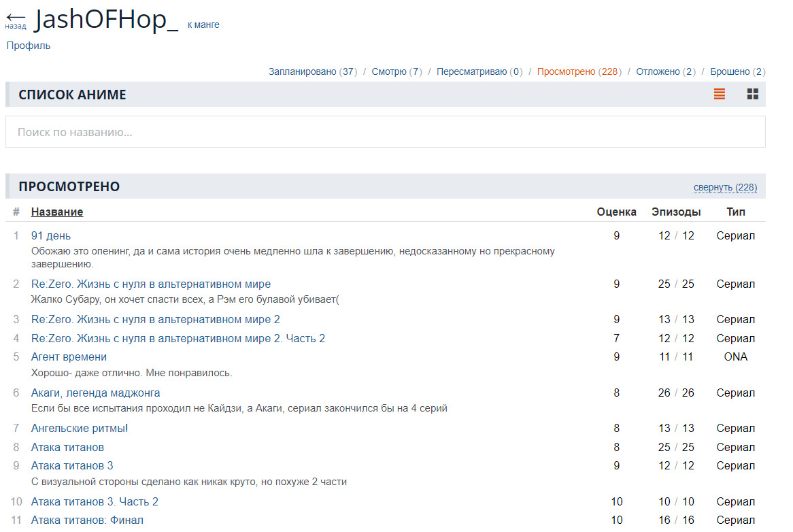Image resolution: width=793 pixels, height=532 pixels.
Task: Open the 91 день anime entry
Action: [51, 235]
